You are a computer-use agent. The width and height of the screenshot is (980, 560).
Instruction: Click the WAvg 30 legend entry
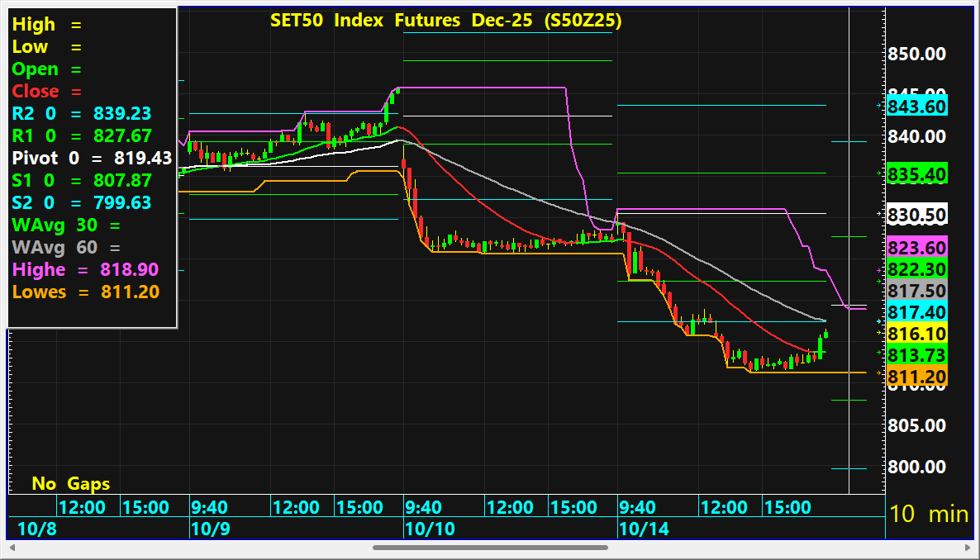[66, 225]
